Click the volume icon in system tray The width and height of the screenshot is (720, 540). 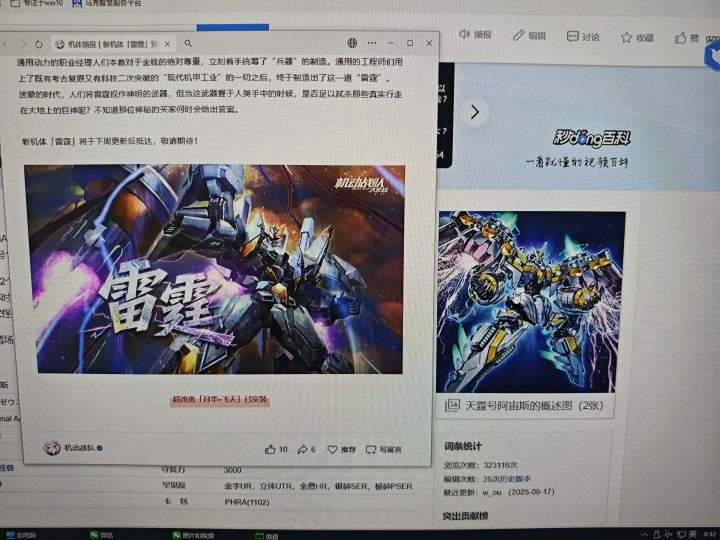click(x=669, y=534)
